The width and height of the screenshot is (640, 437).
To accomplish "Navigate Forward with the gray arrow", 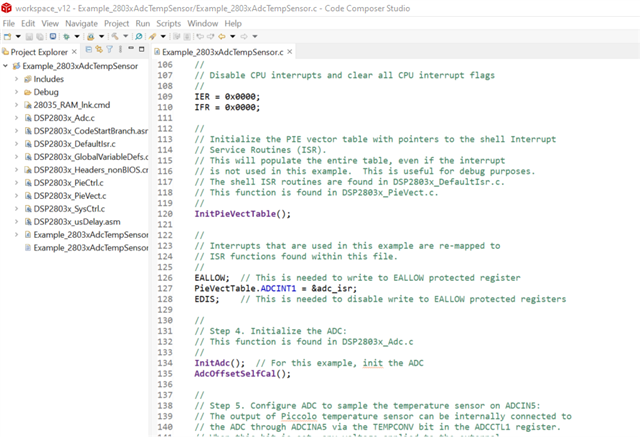I will [244, 36].
